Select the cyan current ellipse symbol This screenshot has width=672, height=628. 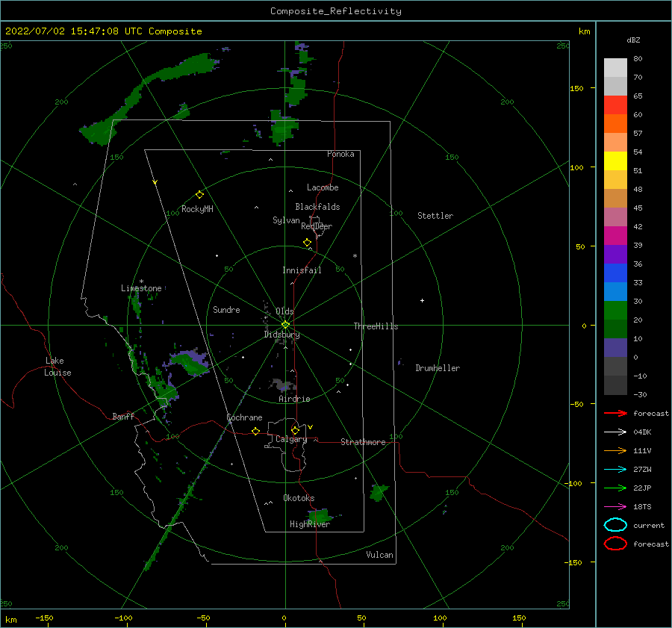(615, 525)
